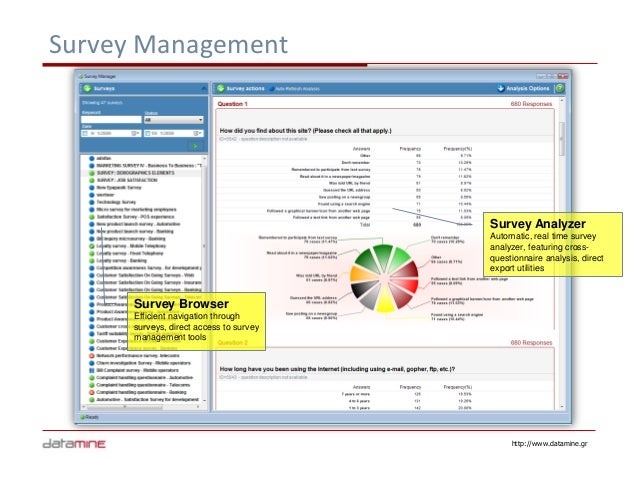
Task: Click the red icon beside Network performance survey, telecoms
Action: click(x=92, y=356)
